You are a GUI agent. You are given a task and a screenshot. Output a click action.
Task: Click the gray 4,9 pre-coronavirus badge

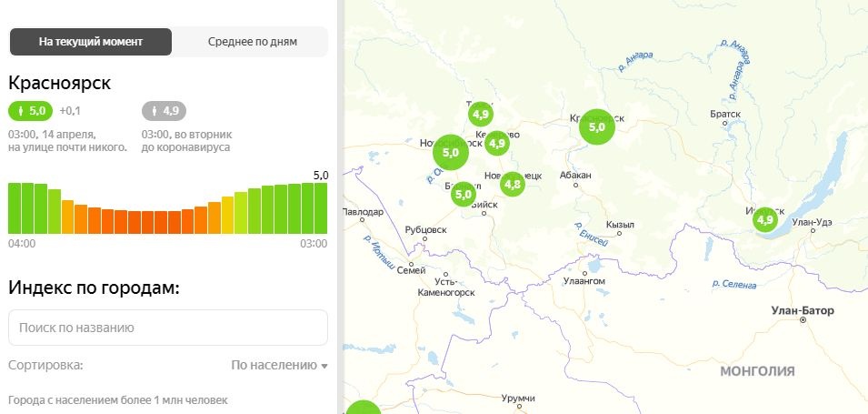(x=165, y=111)
